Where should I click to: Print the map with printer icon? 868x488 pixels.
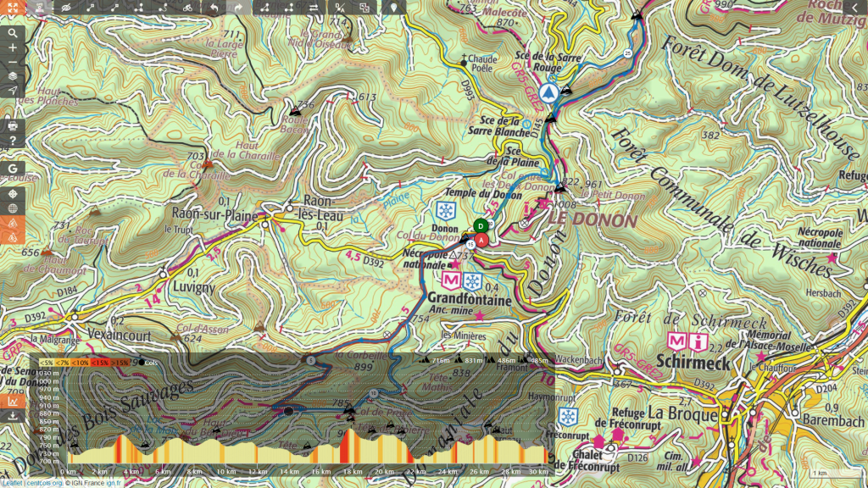point(13,126)
